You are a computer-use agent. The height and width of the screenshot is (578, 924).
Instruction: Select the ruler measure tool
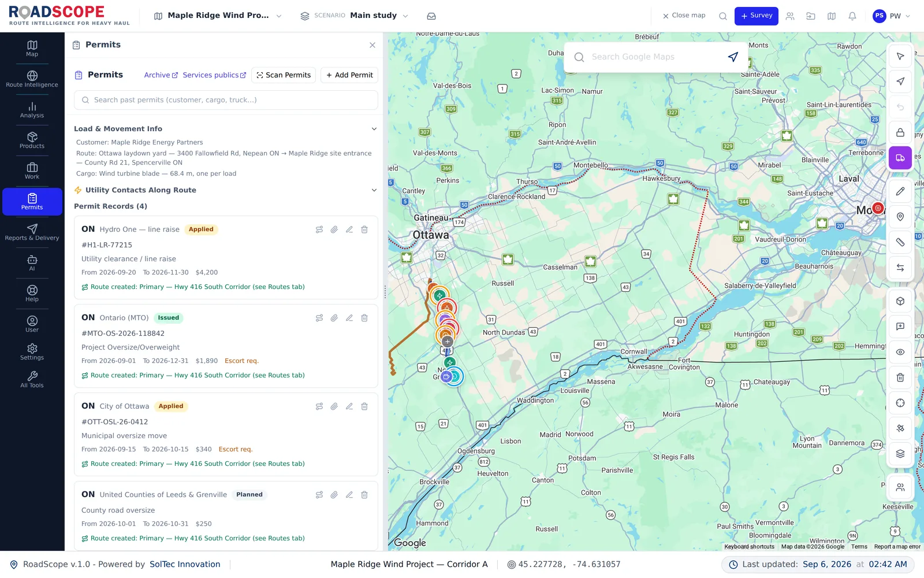tap(900, 242)
